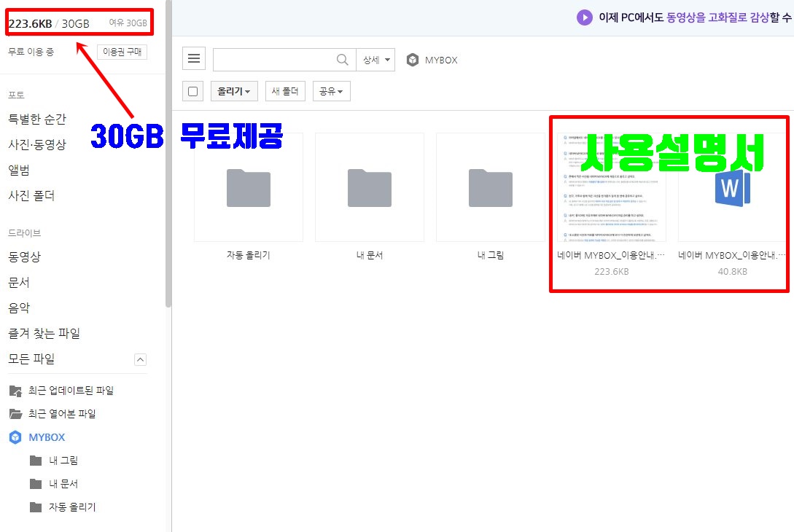Viewport: 794px width, 532px height.
Task: Open the 223.6KB document preview thumbnail
Action: click(611, 188)
